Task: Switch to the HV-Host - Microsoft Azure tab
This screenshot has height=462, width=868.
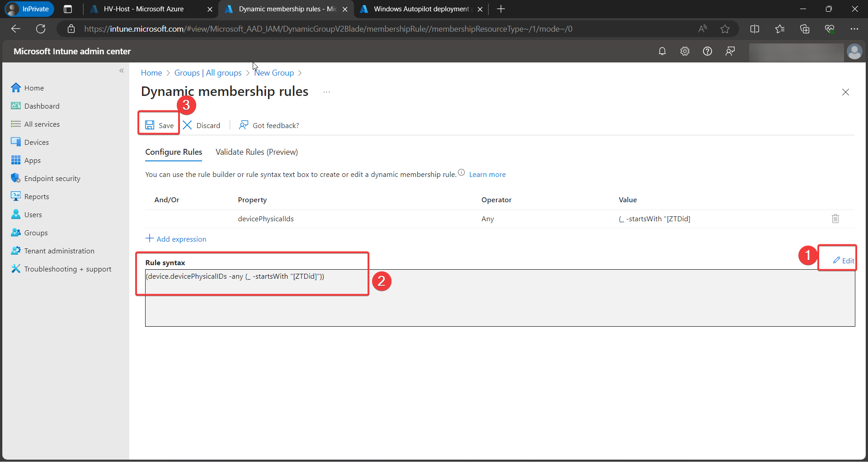Action: tap(143, 9)
